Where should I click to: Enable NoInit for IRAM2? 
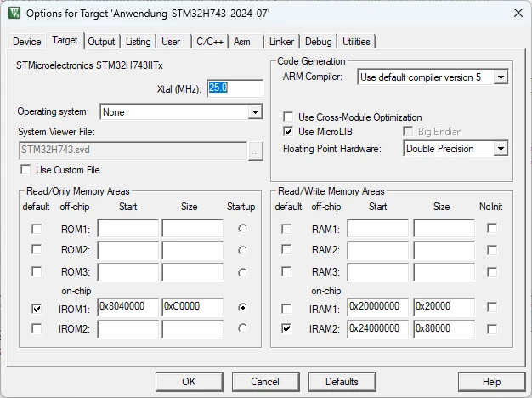tap(492, 329)
